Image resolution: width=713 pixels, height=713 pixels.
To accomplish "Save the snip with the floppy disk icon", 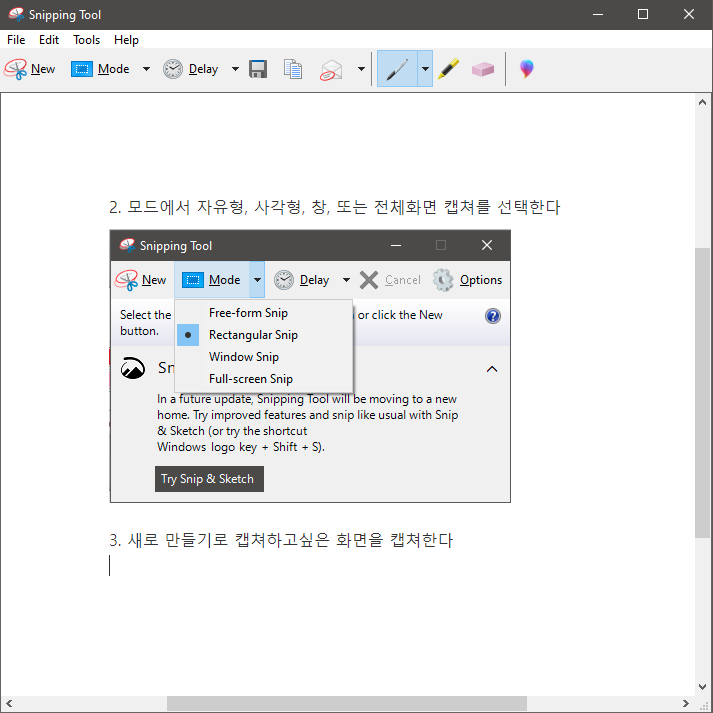I will (258, 69).
